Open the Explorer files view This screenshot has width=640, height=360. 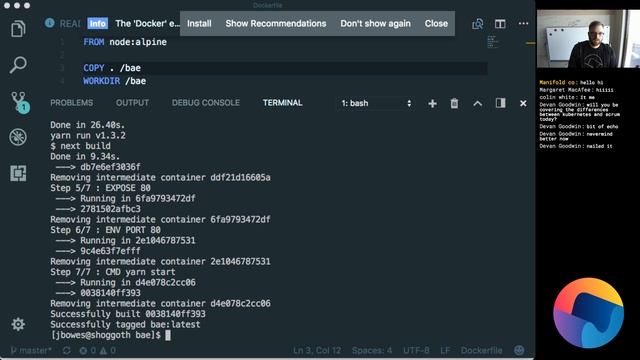tap(18, 29)
